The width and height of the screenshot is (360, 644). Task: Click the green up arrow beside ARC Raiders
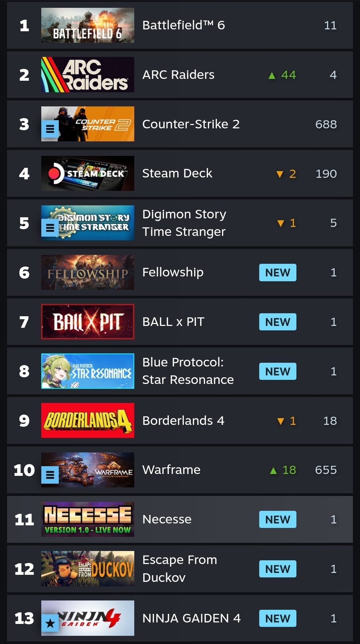[272, 76]
